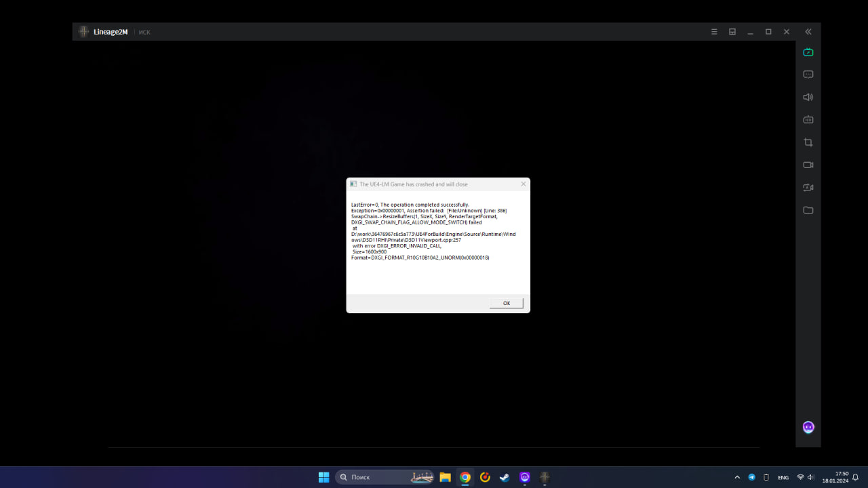This screenshot has height=488, width=868.
Task: Click the Lineage2M game icon on taskbar
Action: pyautogui.click(x=545, y=477)
